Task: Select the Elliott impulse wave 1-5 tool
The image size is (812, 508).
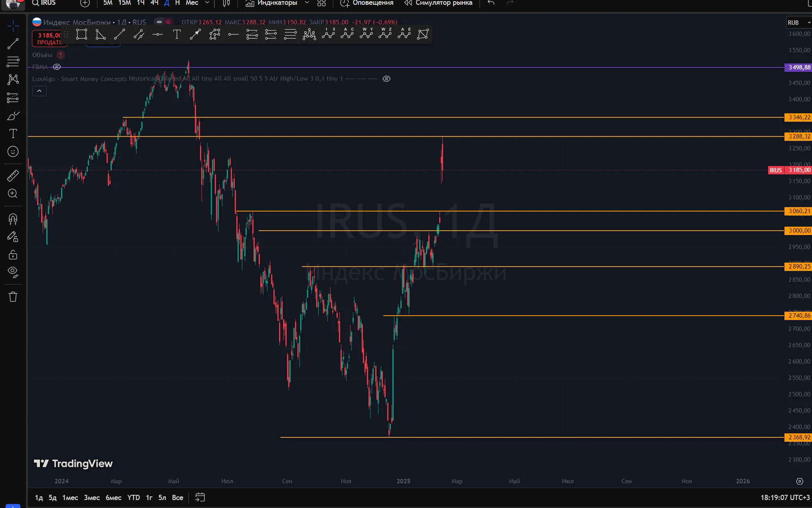Action: (328, 34)
